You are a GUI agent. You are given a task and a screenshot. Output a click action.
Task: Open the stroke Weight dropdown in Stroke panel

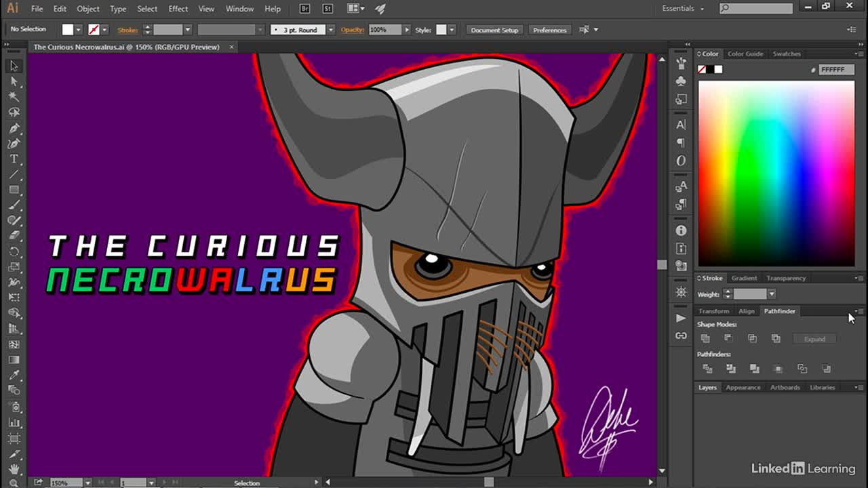coord(772,293)
